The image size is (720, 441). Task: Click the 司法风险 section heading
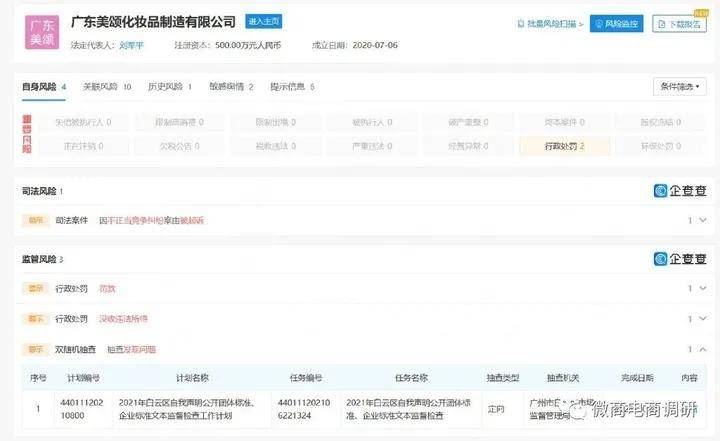[39, 191]
